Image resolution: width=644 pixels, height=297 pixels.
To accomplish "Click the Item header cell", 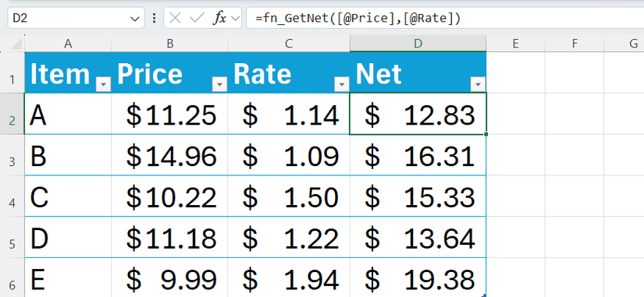I will tap(68, 72).
